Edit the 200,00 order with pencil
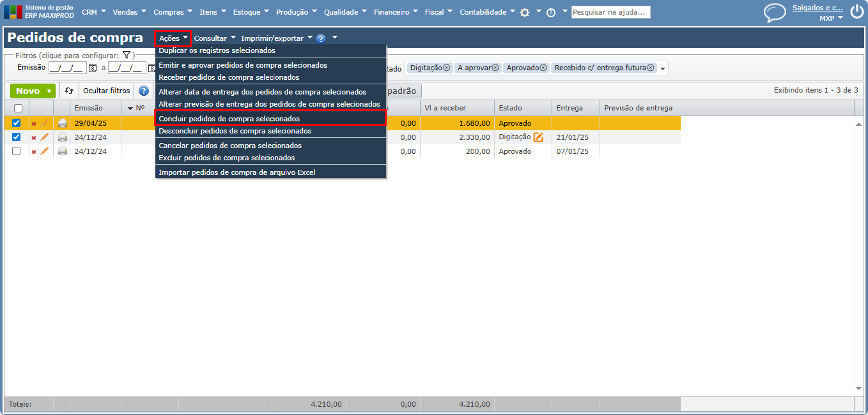 [x=44, y=151]
